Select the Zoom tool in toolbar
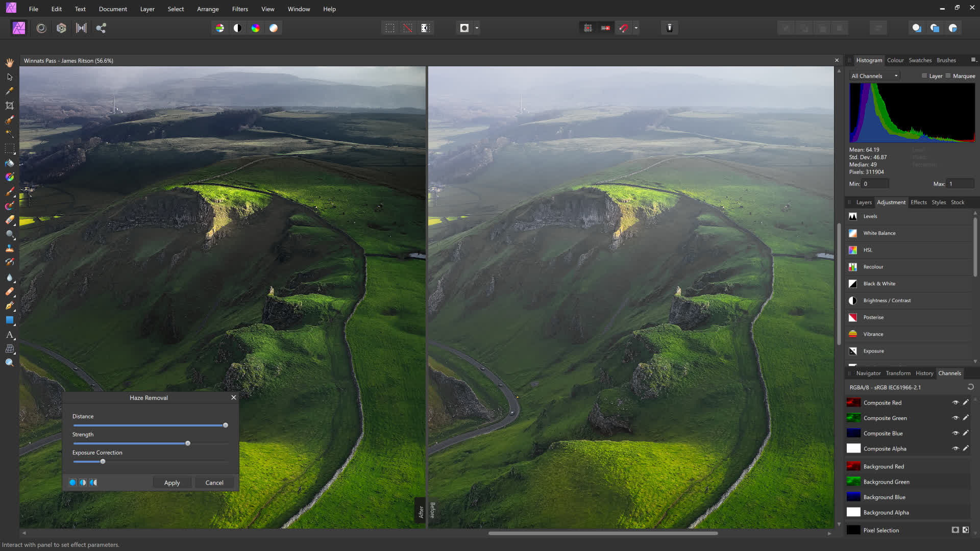This screenshot has height=551, width=980. click(10, 363)
